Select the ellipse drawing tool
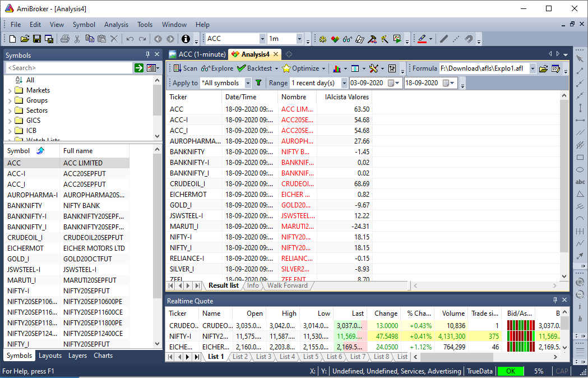 click(x=580, y=170)
